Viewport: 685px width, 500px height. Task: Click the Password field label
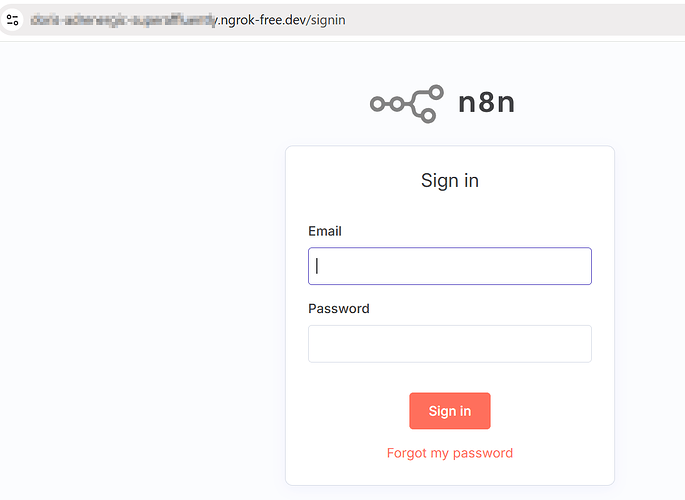[339, 309]
